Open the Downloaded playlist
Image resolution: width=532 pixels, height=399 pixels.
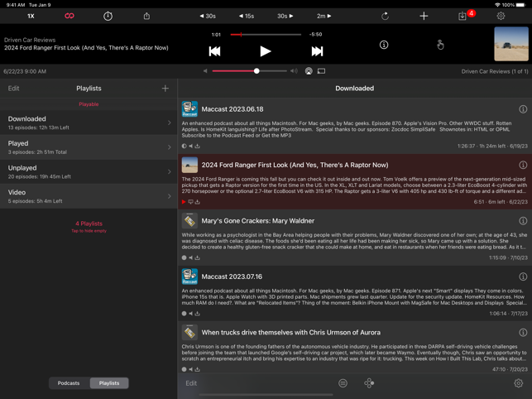(x=89, y=123)
